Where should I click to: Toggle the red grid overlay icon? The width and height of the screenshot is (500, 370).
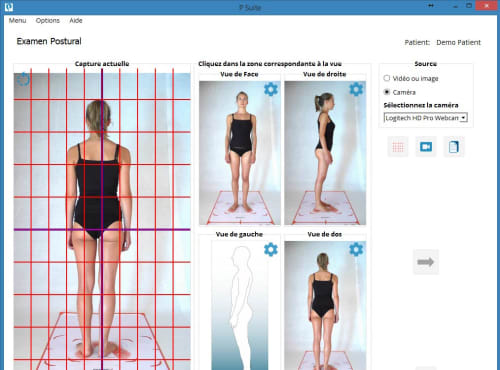pos(398,147)
